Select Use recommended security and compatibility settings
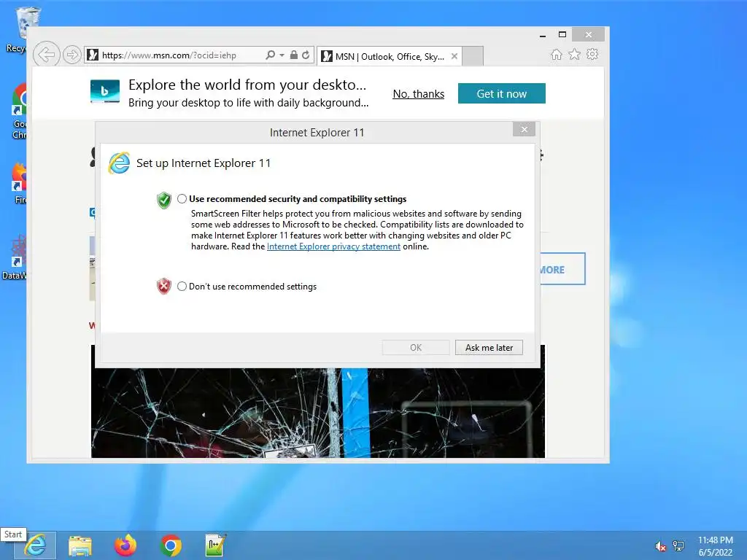The height and width of the screenshot is (560, 747). pyautogui.click(x=182, y=199)
